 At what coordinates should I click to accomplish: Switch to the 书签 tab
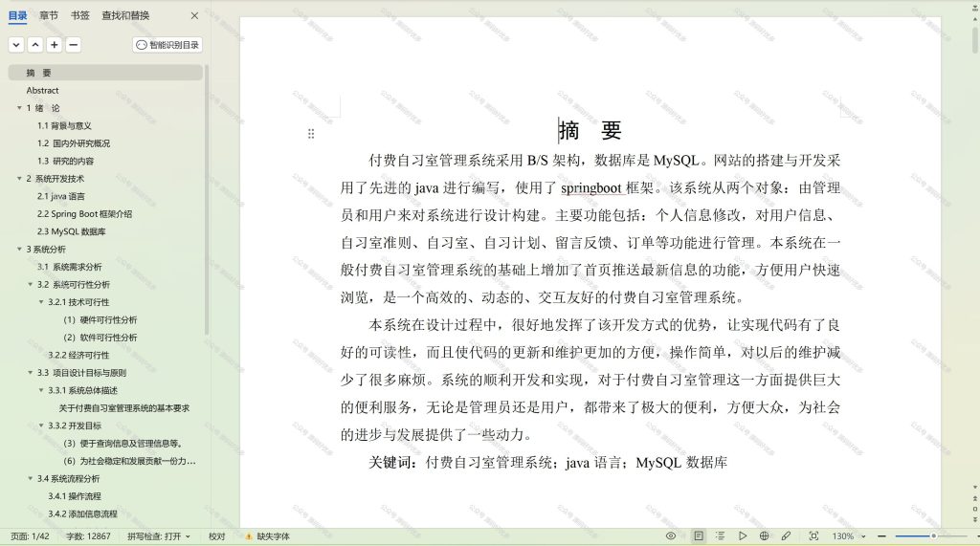(80, 15)
